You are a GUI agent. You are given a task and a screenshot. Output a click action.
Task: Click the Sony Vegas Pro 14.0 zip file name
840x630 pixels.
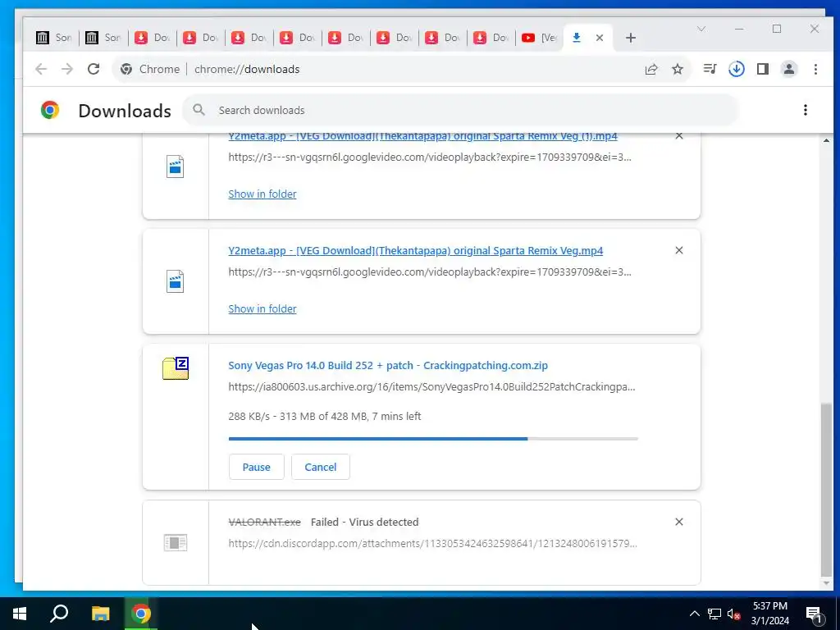388,365
